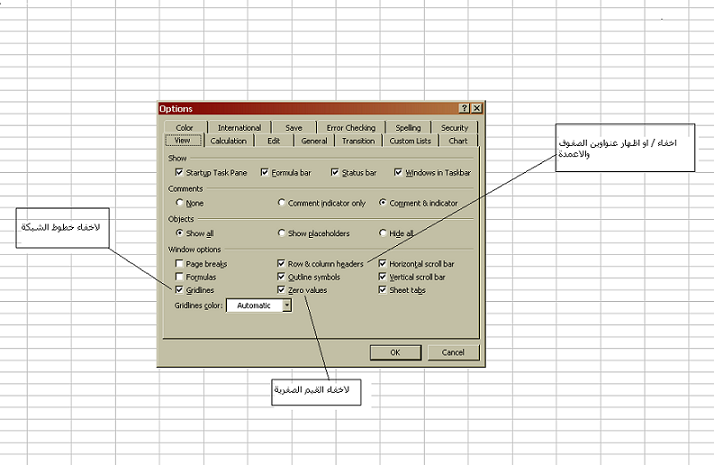
Task: Disable Row & column headers option
Action: (x=282, y=264)
